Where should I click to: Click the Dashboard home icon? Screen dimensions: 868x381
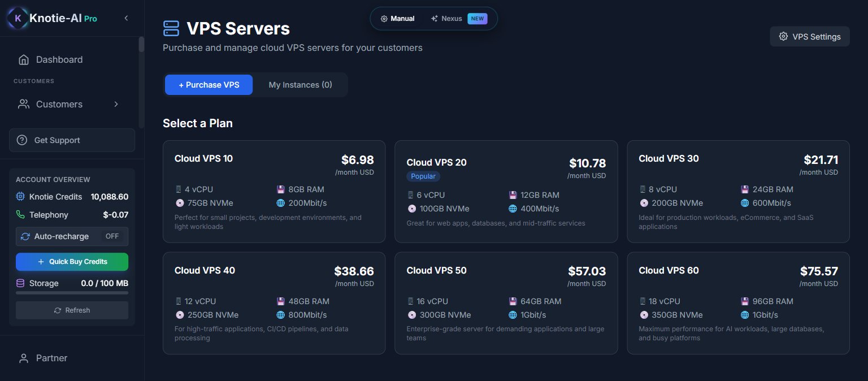pos(24,59)
